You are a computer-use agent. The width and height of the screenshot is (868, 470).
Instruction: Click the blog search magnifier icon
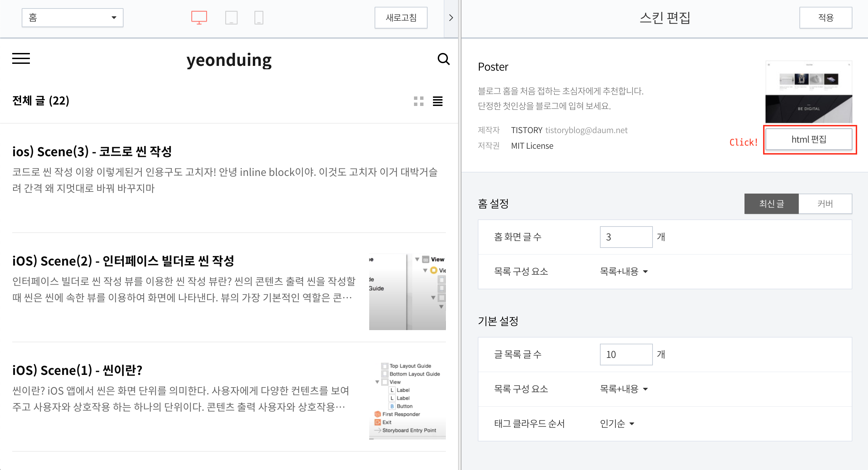pos(443,59)
